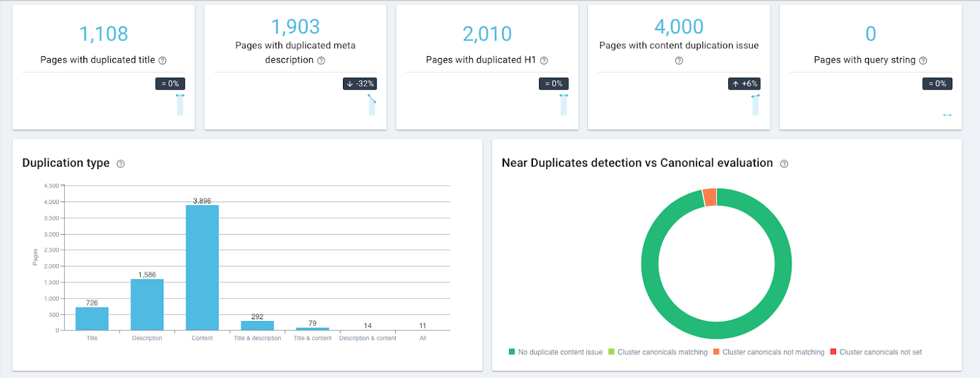Select the Content bar showing 3,896
980x378 pixels.
tap(202, 268)
